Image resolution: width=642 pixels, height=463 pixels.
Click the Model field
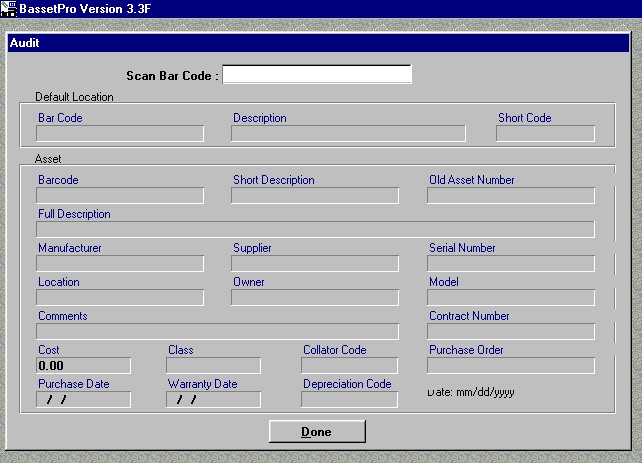(x=511, y=297)
